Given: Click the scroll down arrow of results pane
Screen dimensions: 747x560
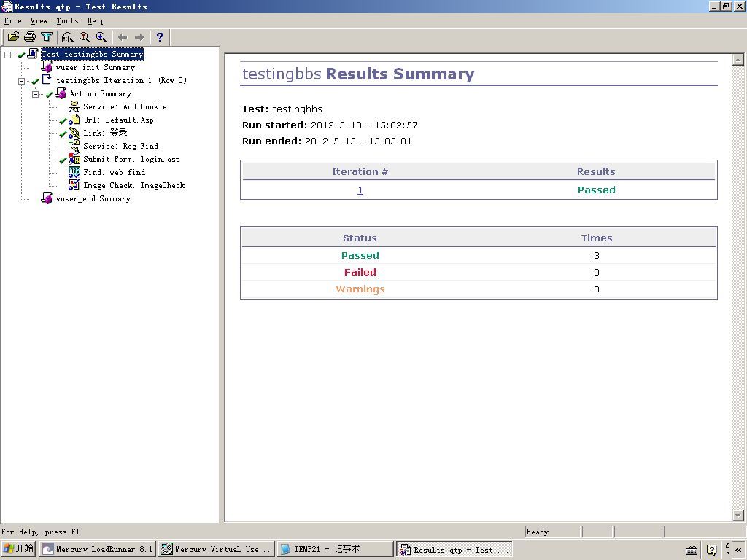Looking at the screenshot, I should click(x=738, y=516).
